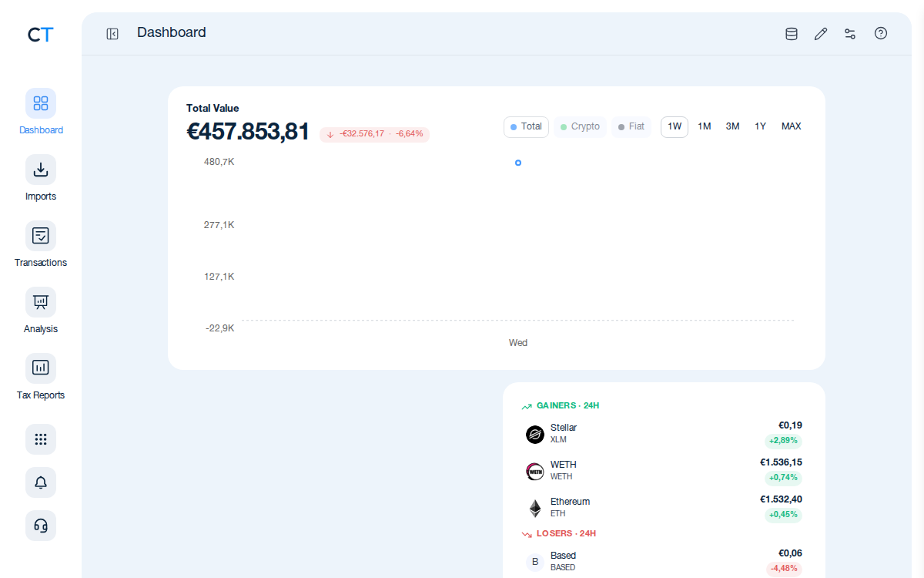Select the MAX time range
The image size is (924, 578).
(x=792, y=127)
